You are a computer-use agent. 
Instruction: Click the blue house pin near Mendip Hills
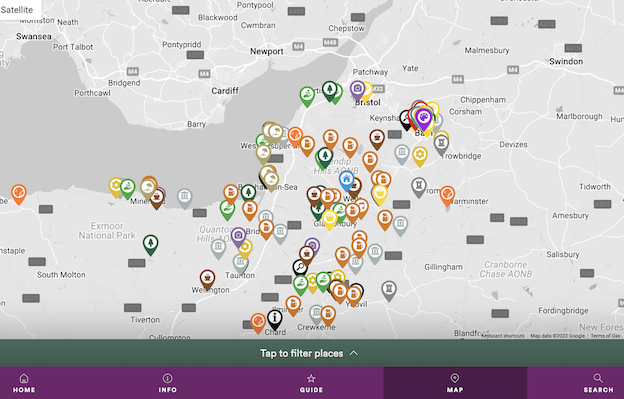(347, 181)
